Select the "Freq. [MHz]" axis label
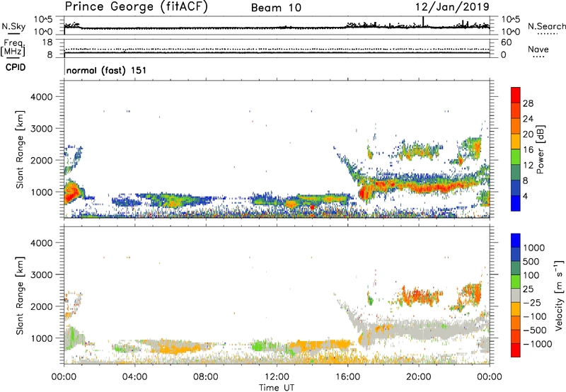The image size is (566, 392). coord(13,48)
